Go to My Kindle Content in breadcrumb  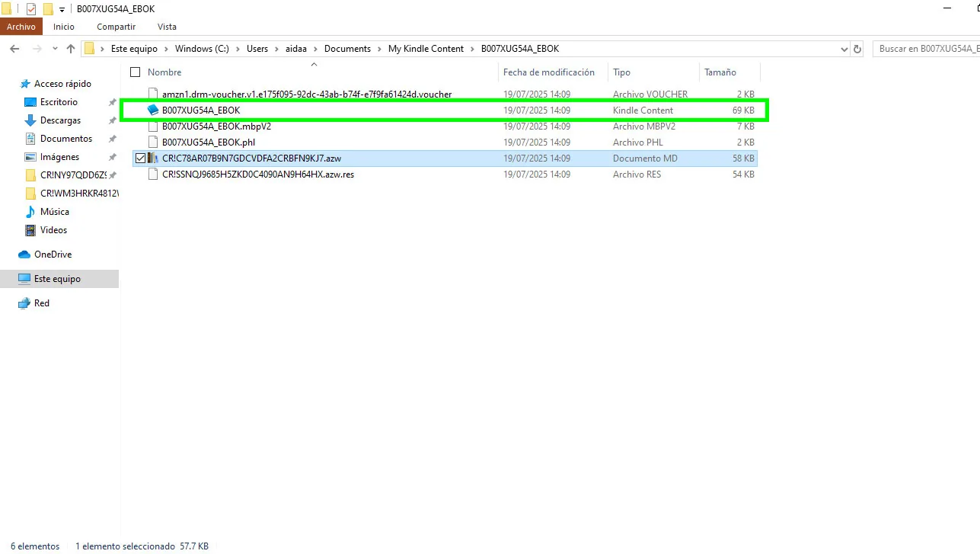tap(426, 49)
